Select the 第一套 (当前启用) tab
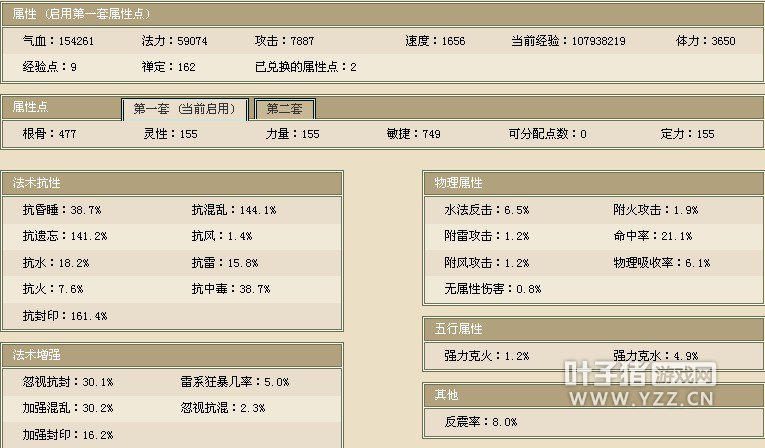The height and width of the screenshot is (448, 765). click(x=183, y=109)
